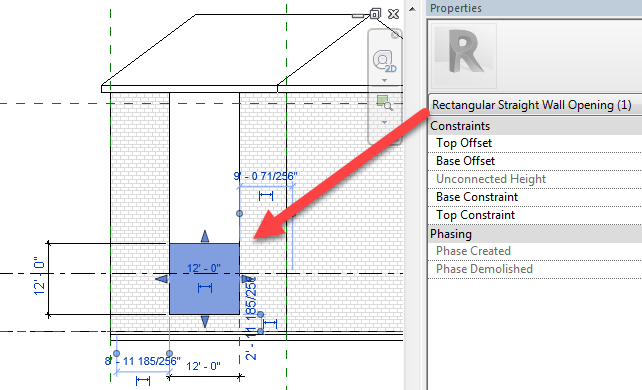642x390 pixels.
Task: Select the Base Offset property row
Action: point(535,161)
